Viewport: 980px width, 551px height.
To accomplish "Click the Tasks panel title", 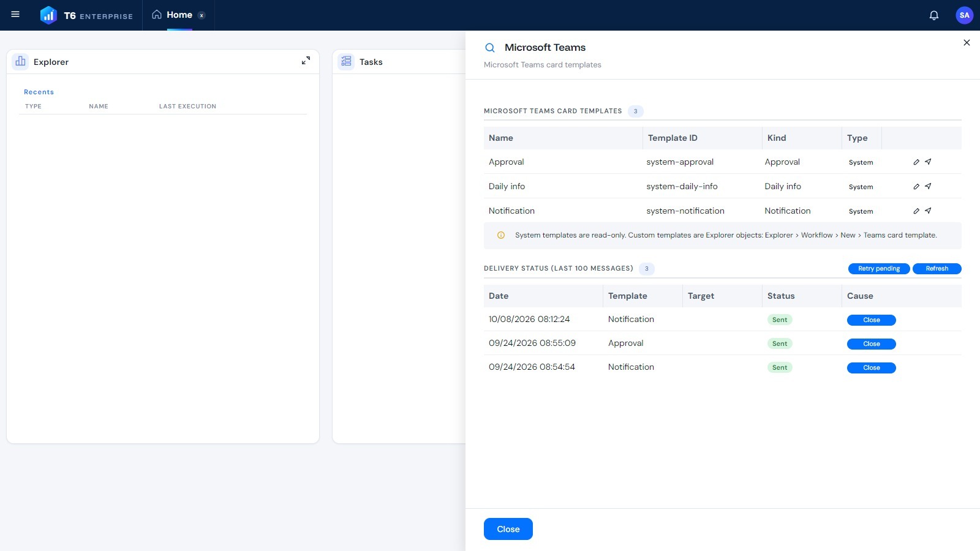I will click(x=371, y=62).
